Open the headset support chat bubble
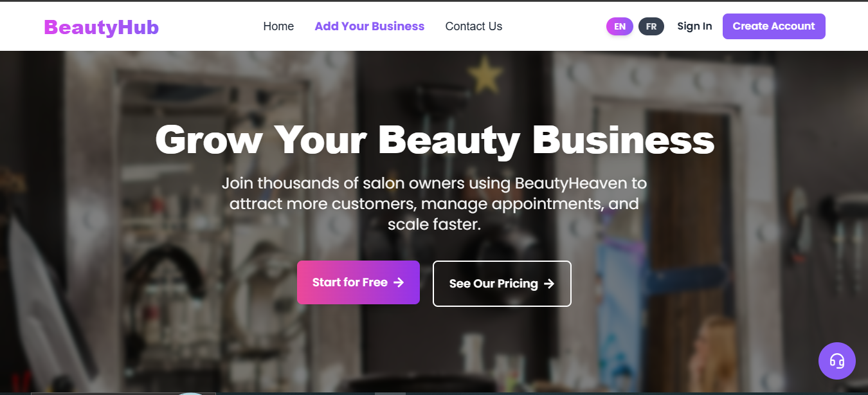 (x=836, y=360)
